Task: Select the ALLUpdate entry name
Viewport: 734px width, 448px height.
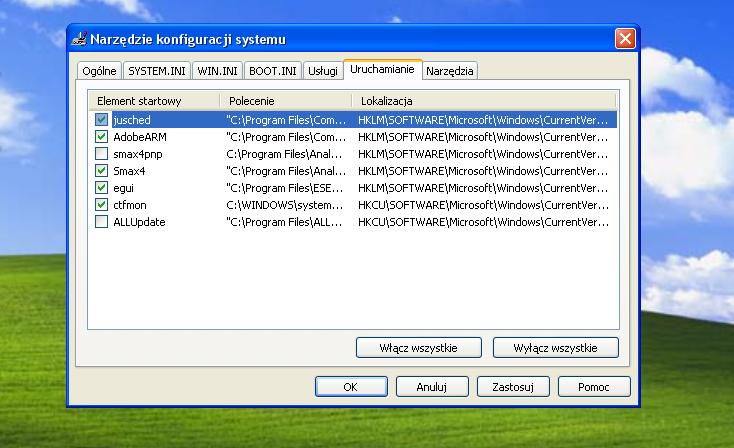Action: (x=139, y=222)
